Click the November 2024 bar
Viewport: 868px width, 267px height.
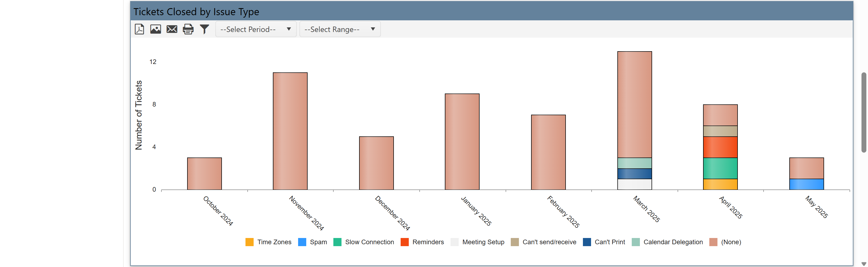pos(290,131)
